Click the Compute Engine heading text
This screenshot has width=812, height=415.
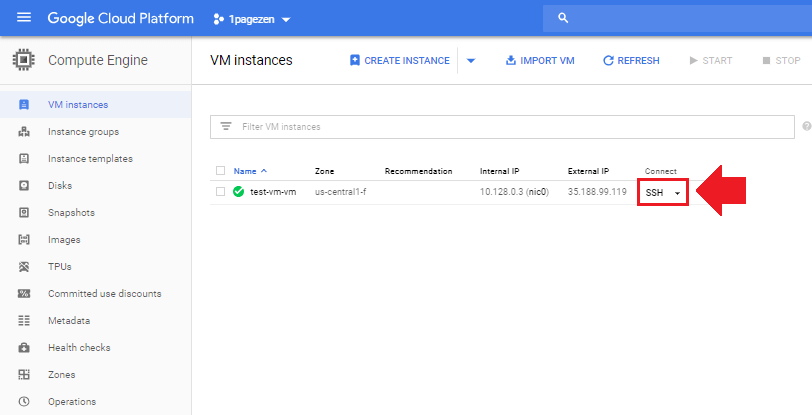click(x=98, y=60)
